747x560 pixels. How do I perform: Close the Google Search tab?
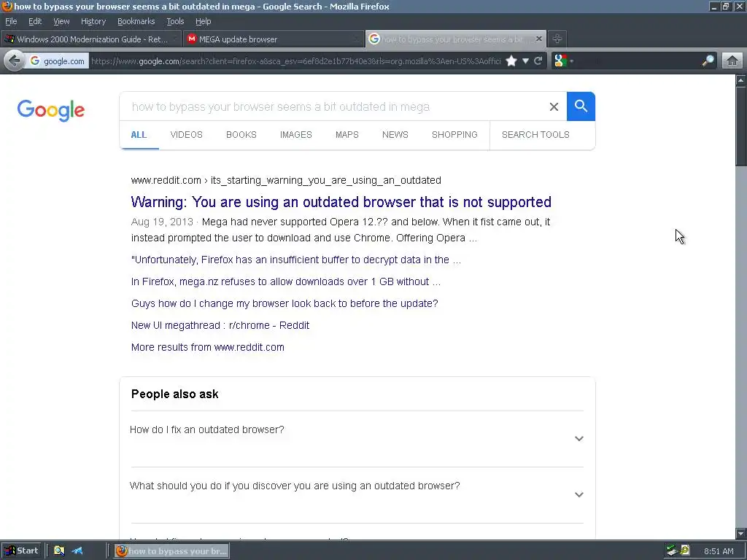(x=539, y=39)
